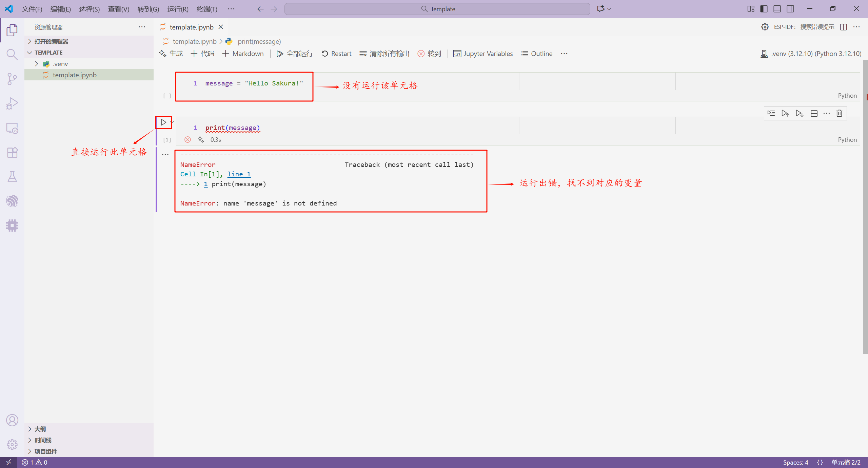Click the Template search command box

point(437,9)
